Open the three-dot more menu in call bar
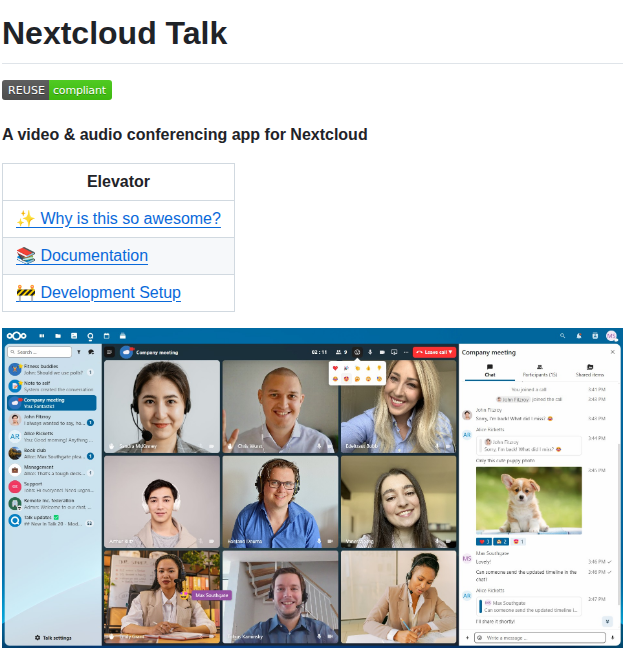 pyautogui.click(x=406, y=352)
